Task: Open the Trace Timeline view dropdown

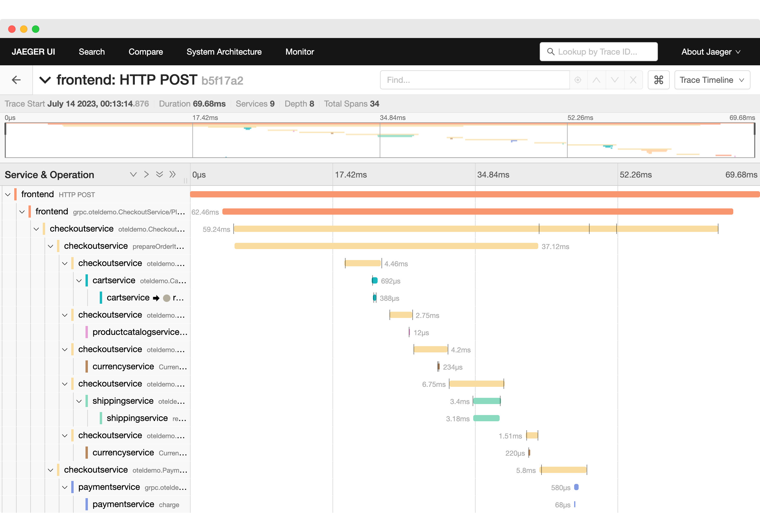Action: (x=712, y=80)
